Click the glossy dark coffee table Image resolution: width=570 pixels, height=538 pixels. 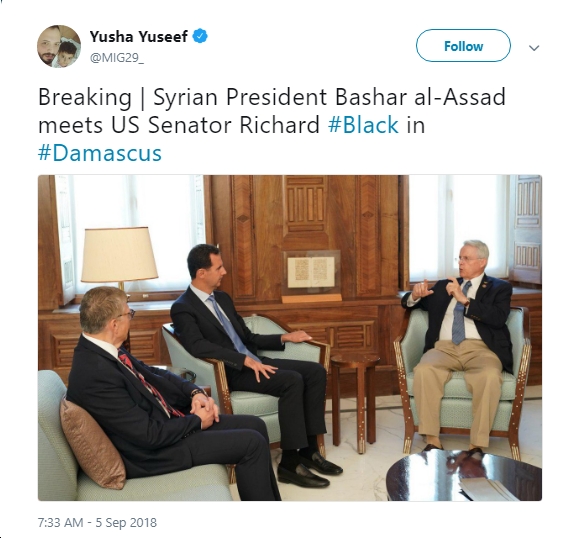(464, 475)
